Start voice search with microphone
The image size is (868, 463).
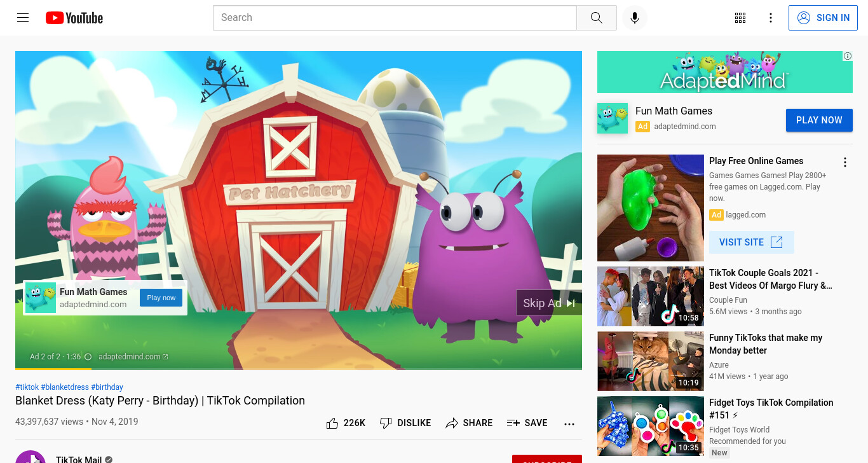tap(634, 18)
